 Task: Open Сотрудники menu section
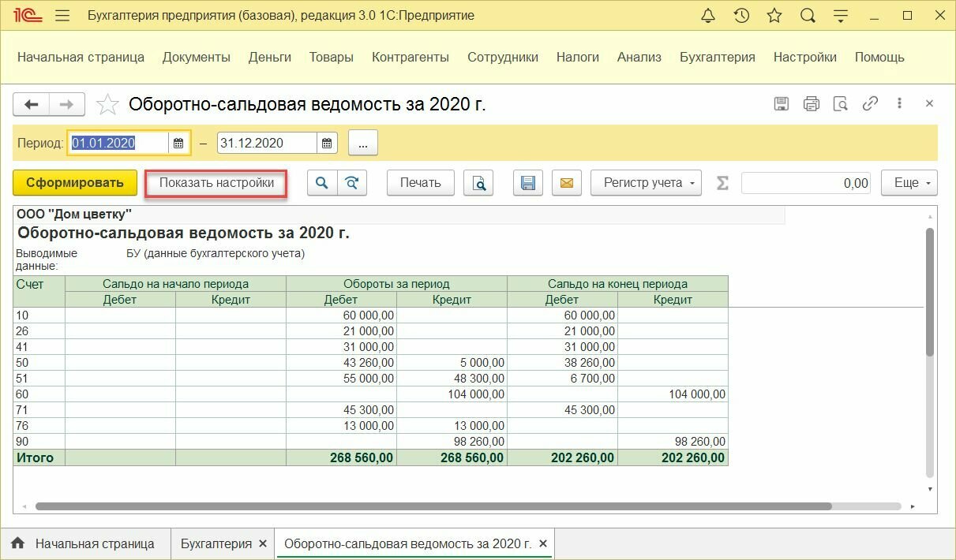503,57
